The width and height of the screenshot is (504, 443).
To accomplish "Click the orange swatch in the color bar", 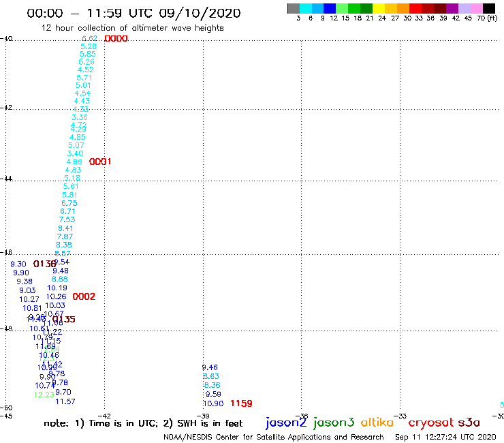I will point(403,8).
